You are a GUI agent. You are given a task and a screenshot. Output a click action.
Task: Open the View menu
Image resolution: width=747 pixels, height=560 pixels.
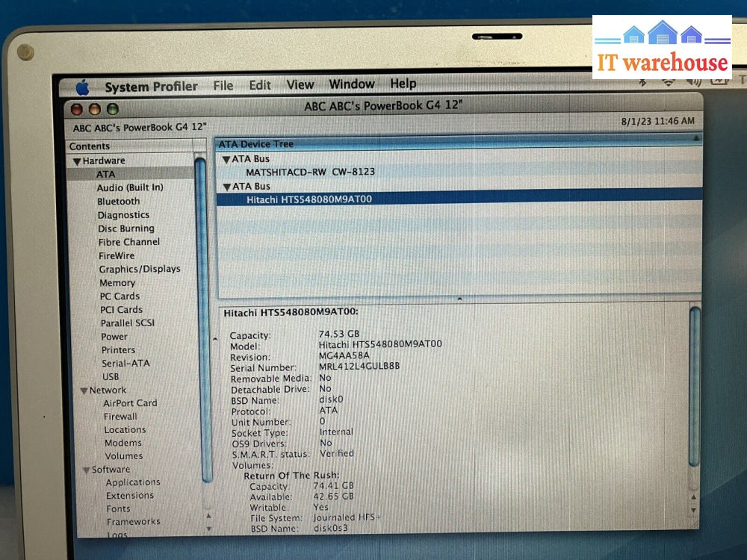point(300,85)
